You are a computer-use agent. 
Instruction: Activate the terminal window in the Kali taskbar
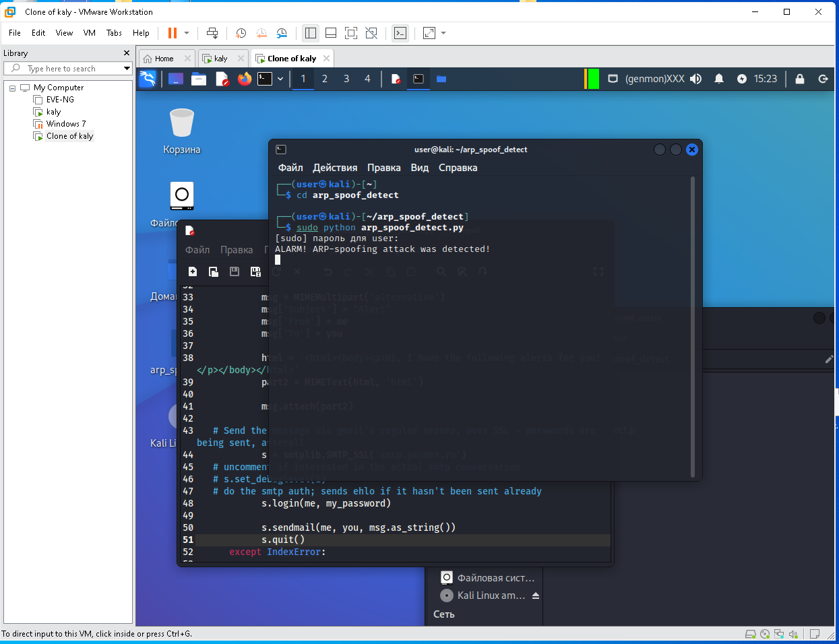418,79
